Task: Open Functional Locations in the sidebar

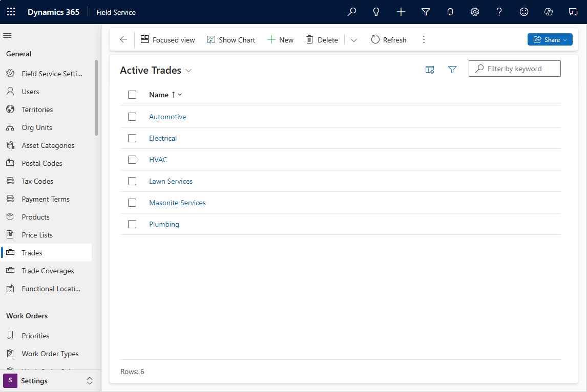Action: tap(47, 289)
